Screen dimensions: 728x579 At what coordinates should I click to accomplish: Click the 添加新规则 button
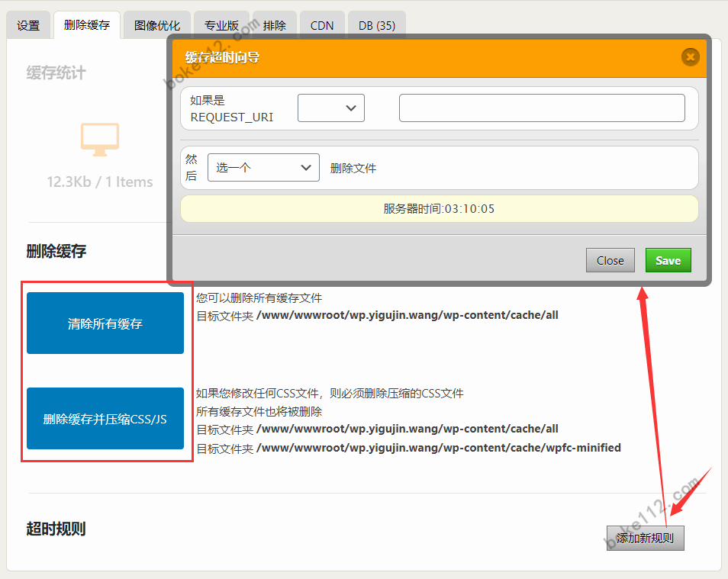646,538
